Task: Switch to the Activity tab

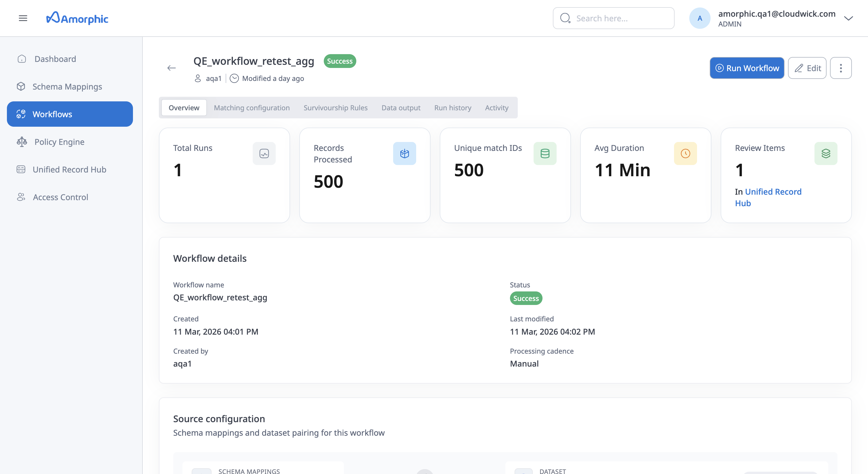Action: click(x=497, y=108)
